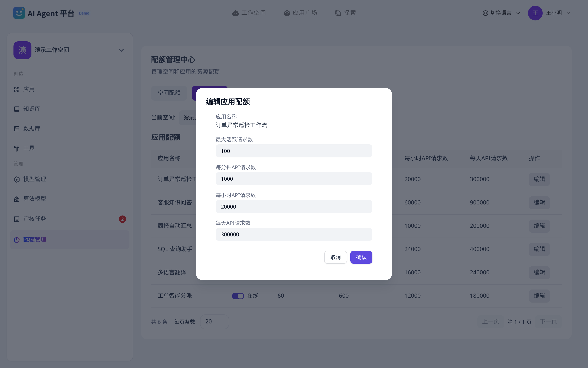Image resolution: width=588 pixels, height=368 pixels.
Task: Click the 王 user avatar
Action: pyautogui.click(x=535, y=13)
